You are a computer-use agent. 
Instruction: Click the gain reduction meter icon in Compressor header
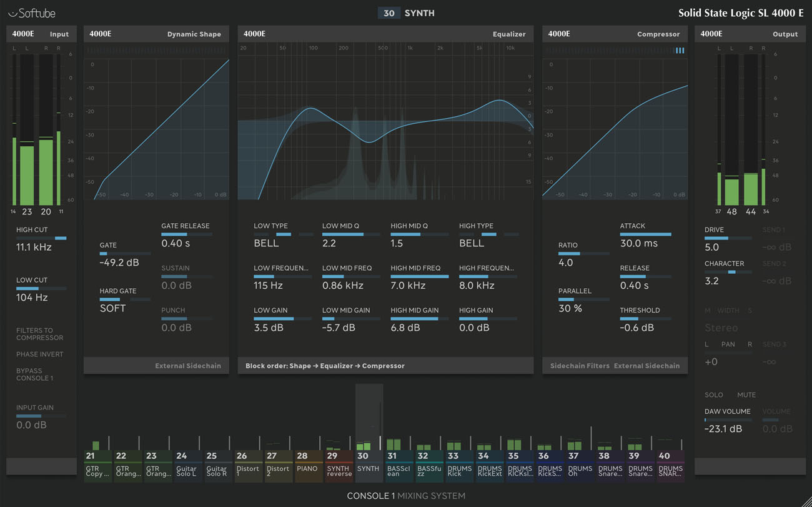click(680, 50)
